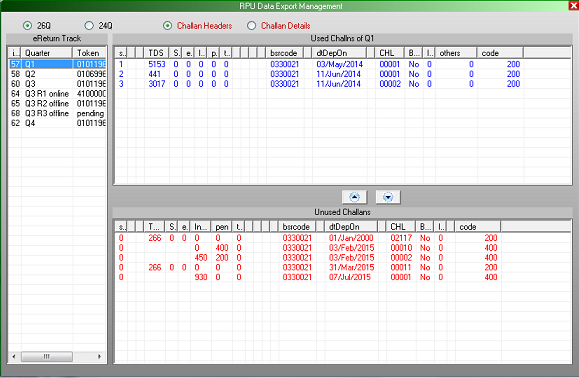The width and height of the screenshot is (579, 378).
Task: Click the others column header
Action: pos(456,53)
